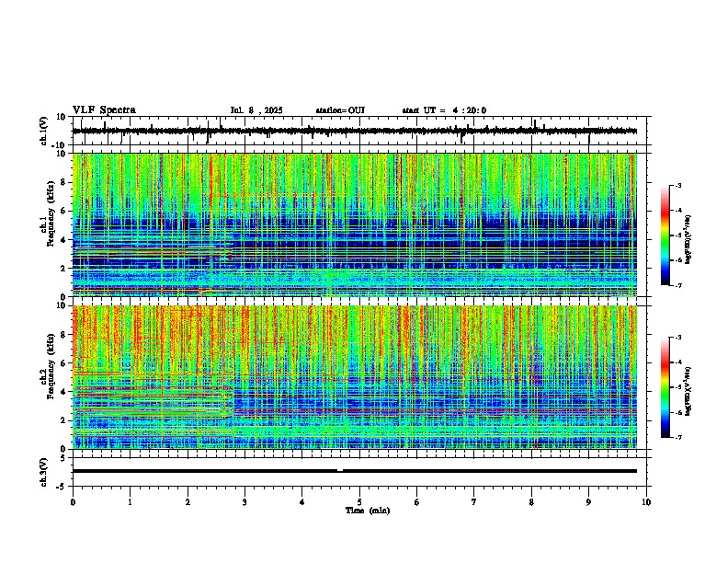Click time axis tick label "8"
This screenshot has height=563, width=728.
pos(531,502)
